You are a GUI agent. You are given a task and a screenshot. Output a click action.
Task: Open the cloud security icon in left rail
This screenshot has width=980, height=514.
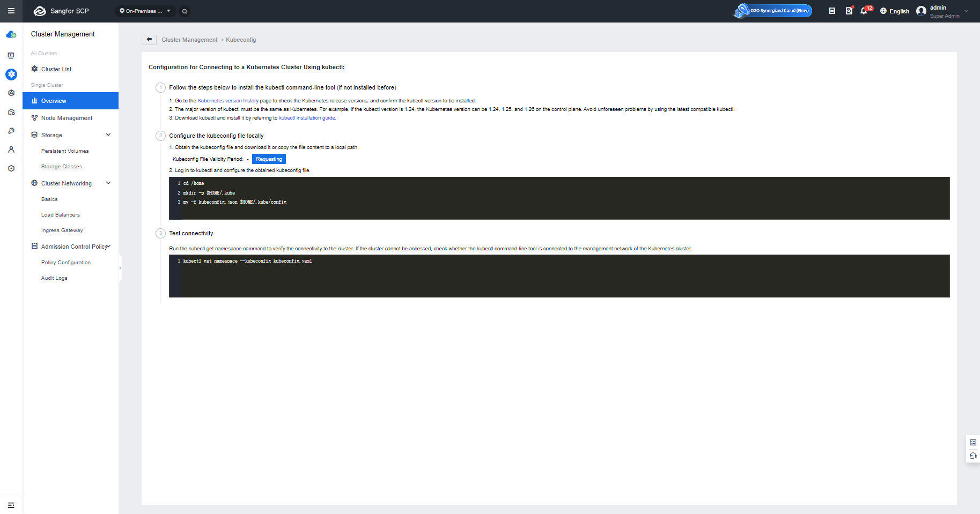pos(11,112)
